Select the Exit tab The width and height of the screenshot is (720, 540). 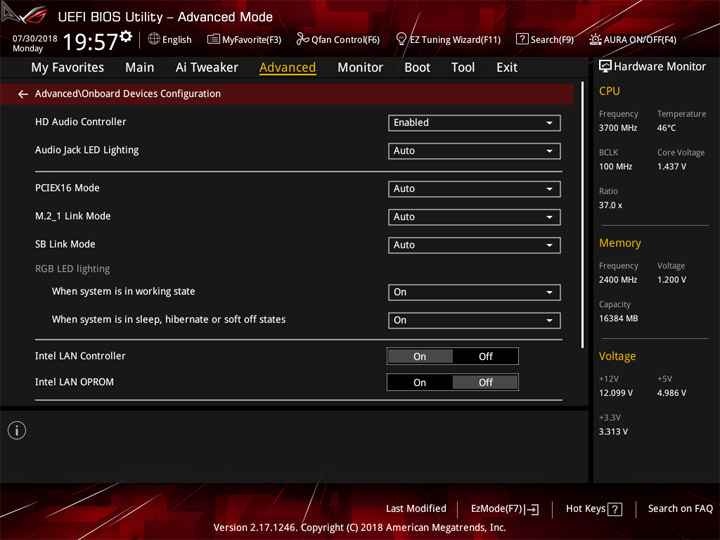[x=507, y=68]
